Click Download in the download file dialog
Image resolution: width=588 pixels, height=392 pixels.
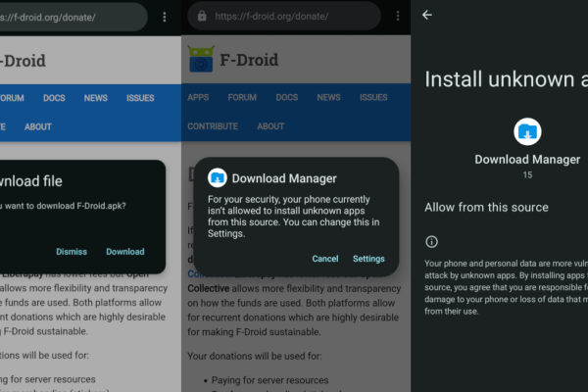pos(125,252)
